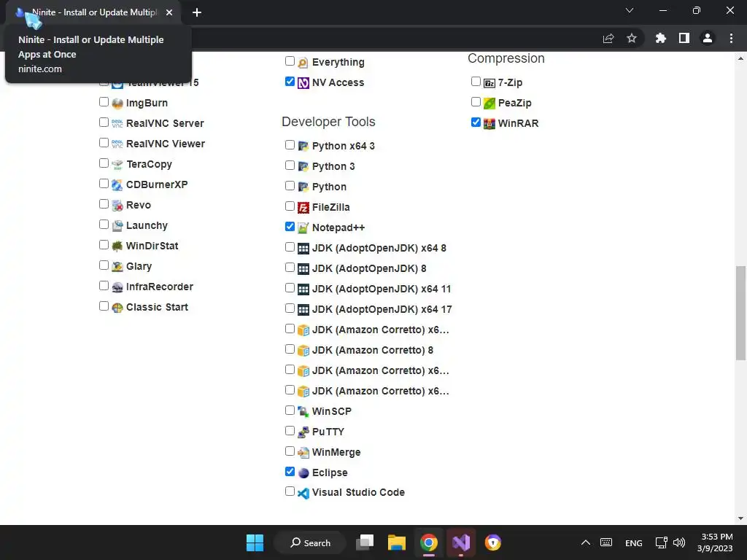The height and width of the screenshot is (560, 747).
Task: Click the JDK (AdoptOpenJDK) x64 8 icon
Action: coord(303,249)
